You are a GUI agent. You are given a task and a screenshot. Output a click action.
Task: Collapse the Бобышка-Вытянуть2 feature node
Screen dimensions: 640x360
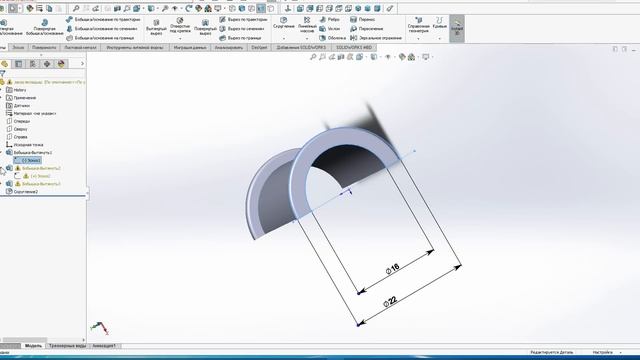tap(1, 168)
